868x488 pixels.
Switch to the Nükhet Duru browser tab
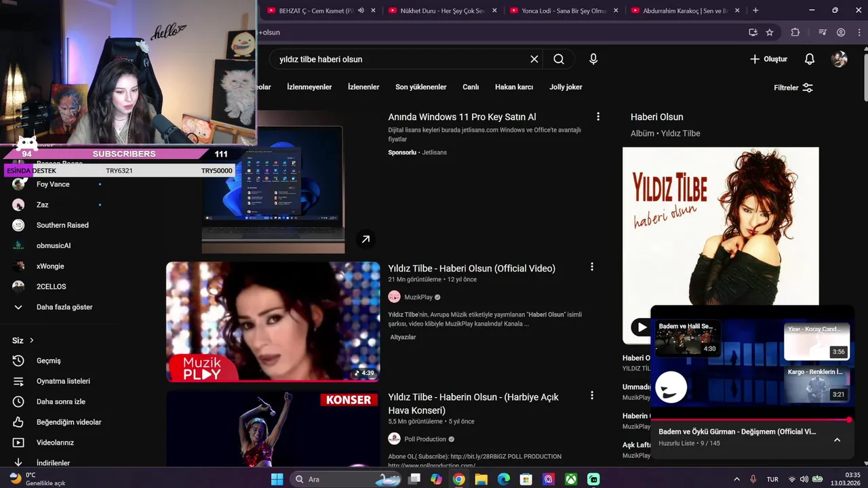(x=442, y=11)
